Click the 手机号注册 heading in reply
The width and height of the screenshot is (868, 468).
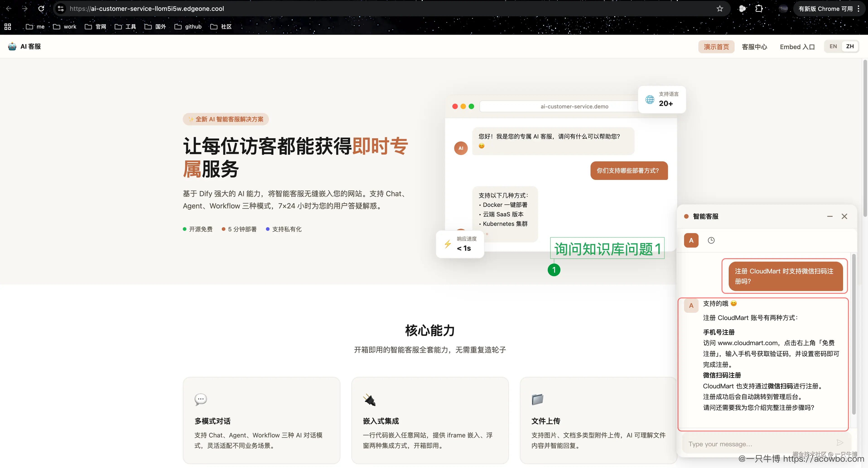[x=719, y=332]
